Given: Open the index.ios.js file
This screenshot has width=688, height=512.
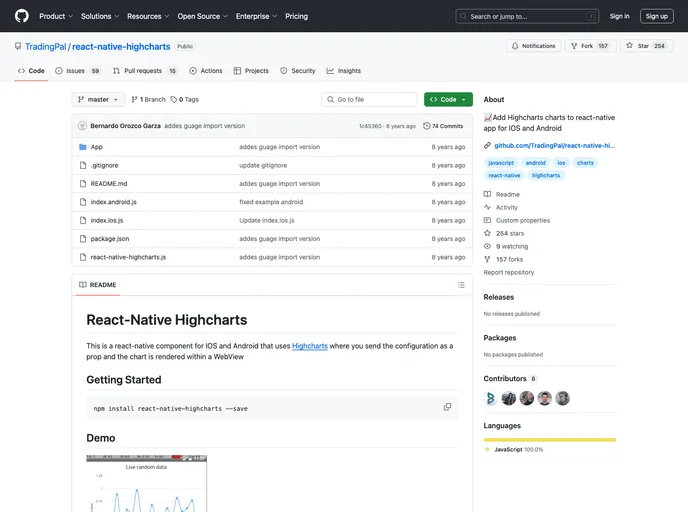Looking at the screenshot, I should pyautogui.click(x=107, y=221).
